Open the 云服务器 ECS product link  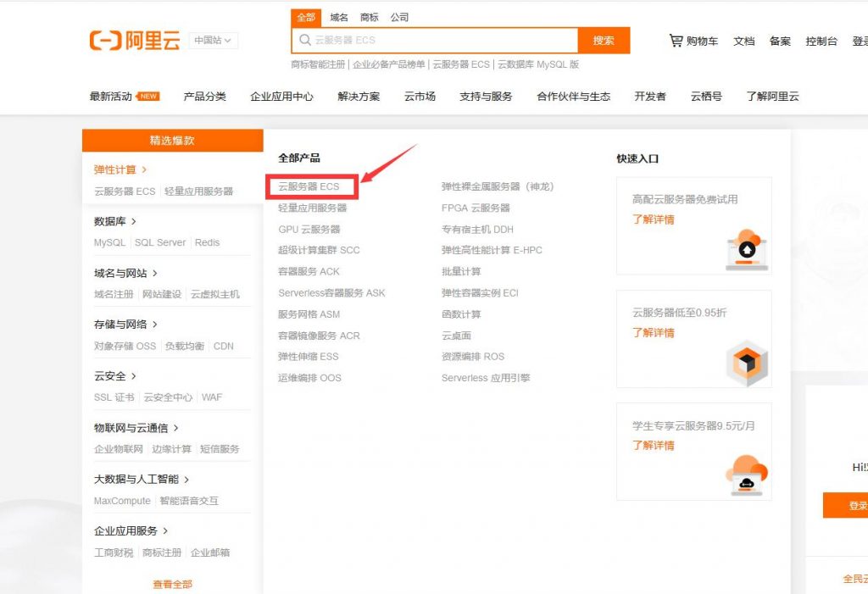pos(311,186)
